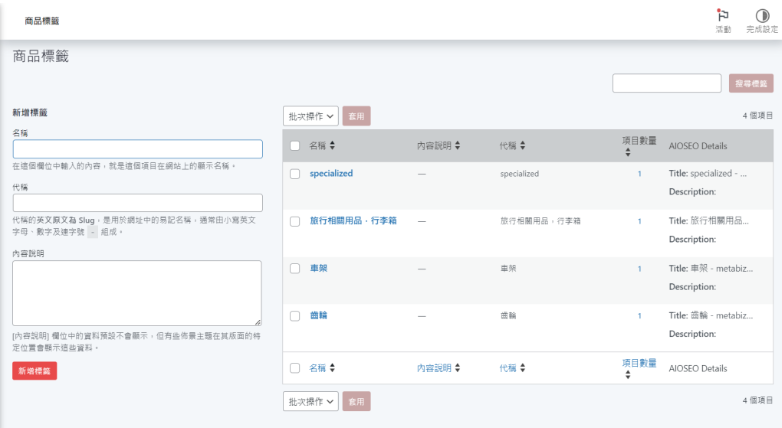Sort by 代稱 arrows in table header
Image resolution: width=782 pixels, height=428 pixels.
(x=522, y=146)
